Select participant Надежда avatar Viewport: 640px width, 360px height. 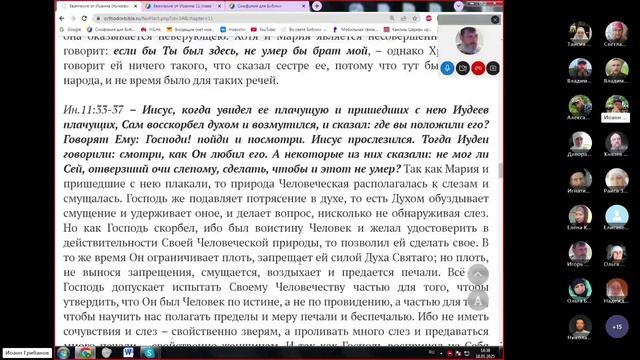click(x=616, y=289)
